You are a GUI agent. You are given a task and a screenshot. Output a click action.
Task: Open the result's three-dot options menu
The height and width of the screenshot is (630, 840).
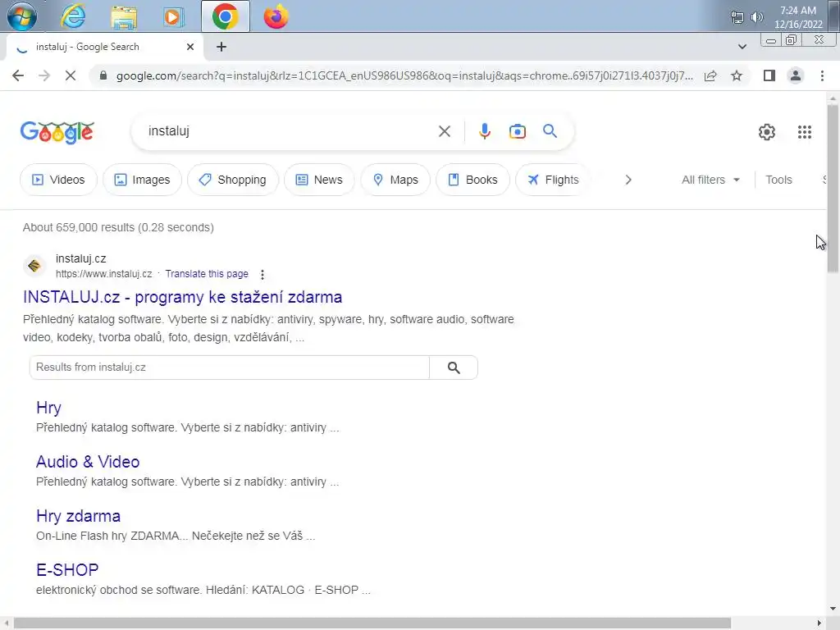[x=262, y=274]
